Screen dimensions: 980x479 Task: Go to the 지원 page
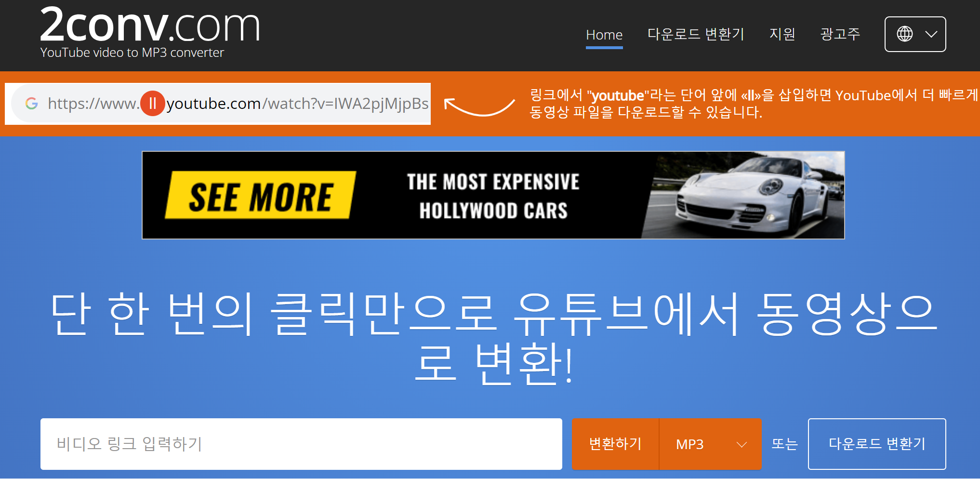pos(782,34)
